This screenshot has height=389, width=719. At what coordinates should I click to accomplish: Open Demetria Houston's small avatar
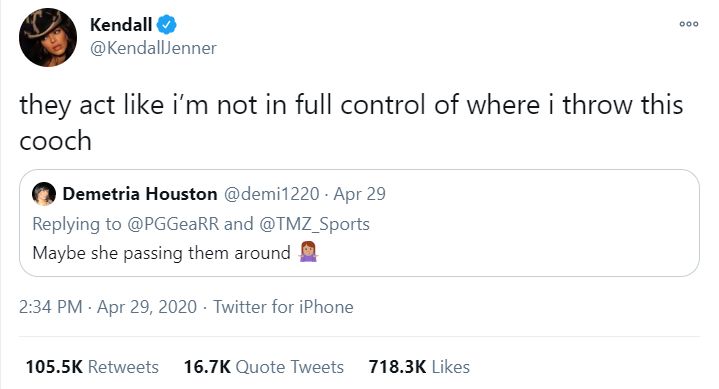pos(44,194)
